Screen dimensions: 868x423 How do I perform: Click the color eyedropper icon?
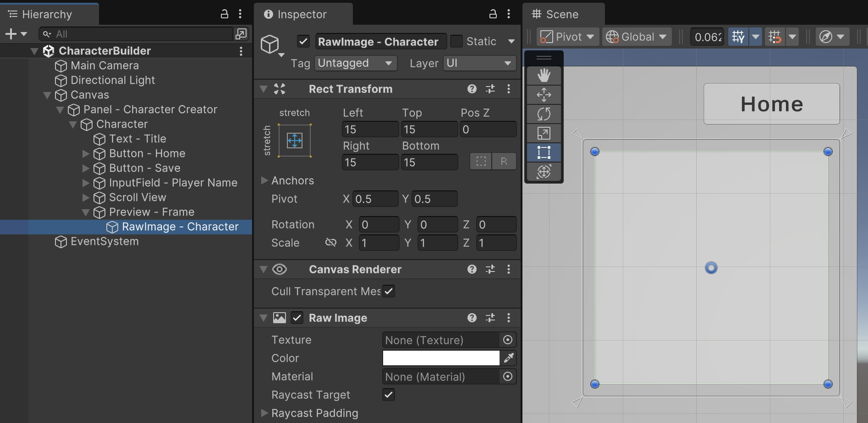(x=509, y=358)
